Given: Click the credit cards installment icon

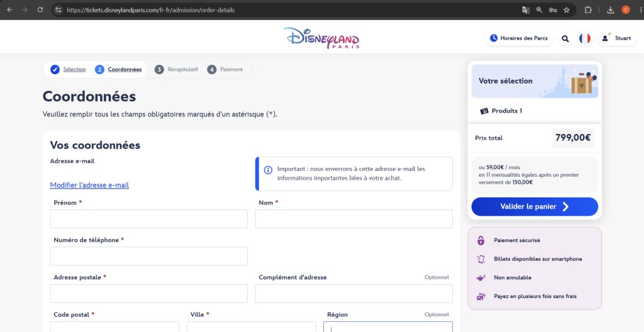Looking at the screenshot, I should coord(481,296).
